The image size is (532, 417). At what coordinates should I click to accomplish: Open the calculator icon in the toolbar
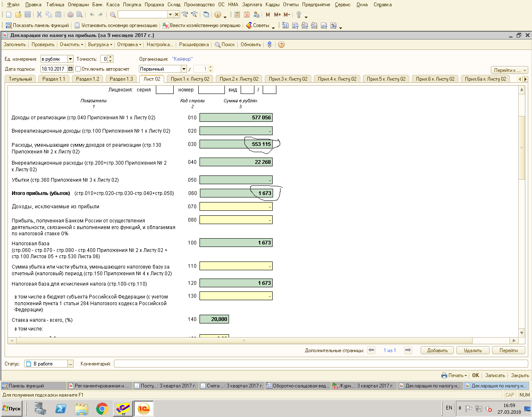point(237,15)
